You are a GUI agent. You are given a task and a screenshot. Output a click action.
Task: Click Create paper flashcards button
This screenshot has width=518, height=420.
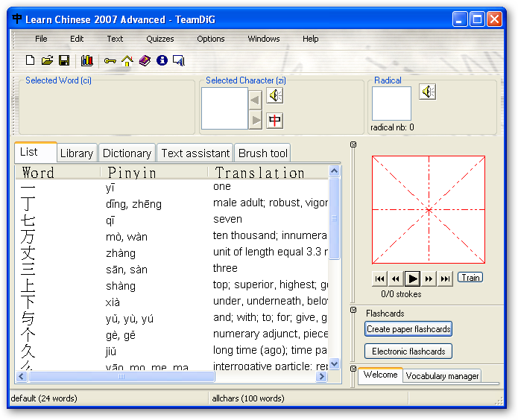(x=408, y=329)
